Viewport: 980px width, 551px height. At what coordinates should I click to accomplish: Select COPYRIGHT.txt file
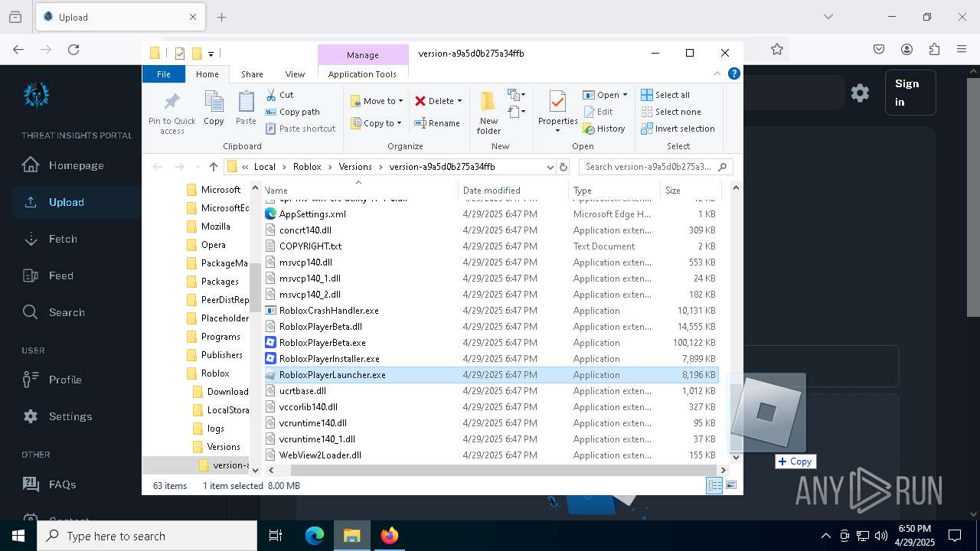pyautogui.click(x=491, y=246)
